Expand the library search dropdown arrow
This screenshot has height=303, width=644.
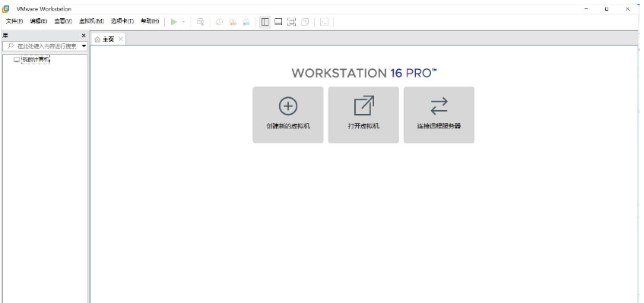click(x=84, y=46)
